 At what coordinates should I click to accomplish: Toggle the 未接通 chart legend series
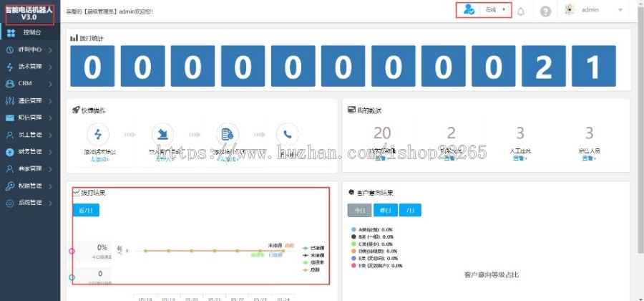point(313,255)
